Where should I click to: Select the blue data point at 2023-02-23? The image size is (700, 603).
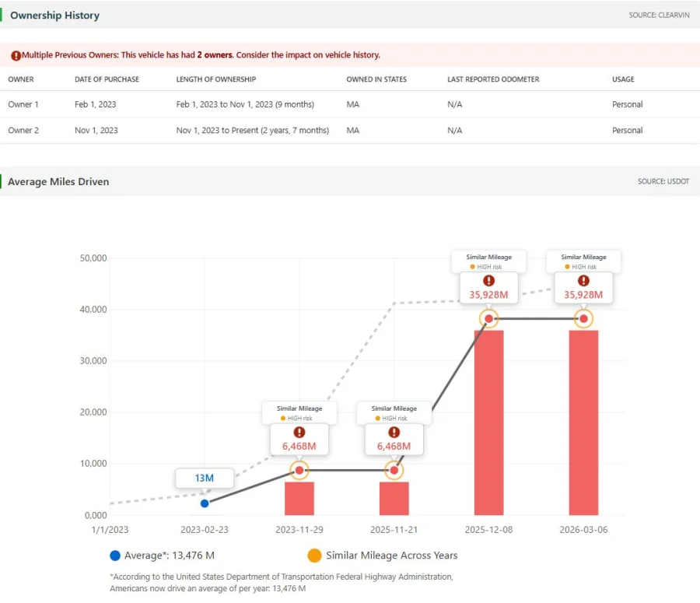tap(205, 503)
